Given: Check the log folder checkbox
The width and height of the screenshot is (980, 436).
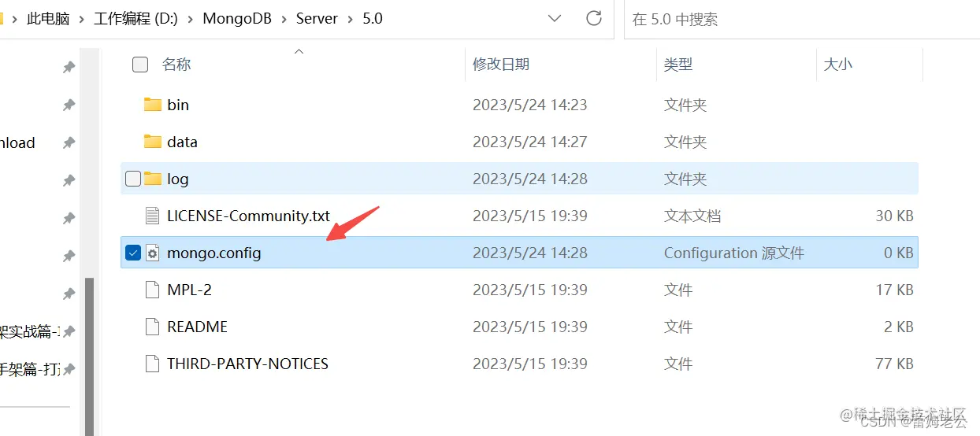Looking at the screenshot, I should [x=133, y=179].
